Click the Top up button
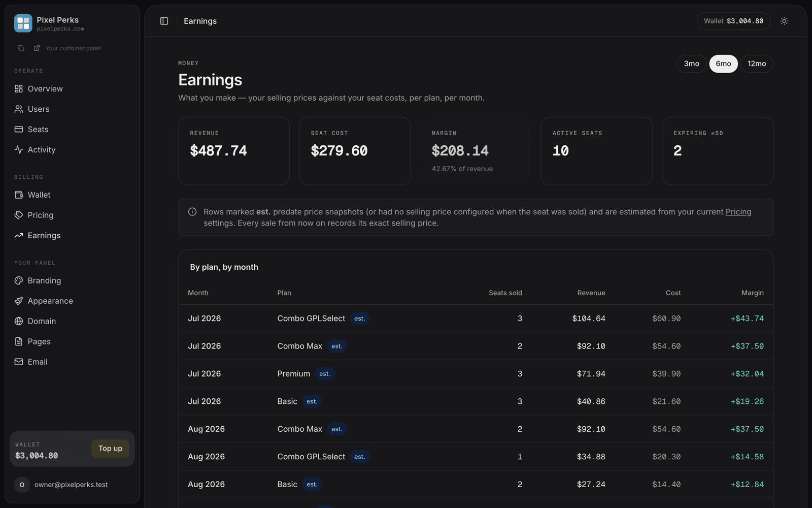 (110, 449)
